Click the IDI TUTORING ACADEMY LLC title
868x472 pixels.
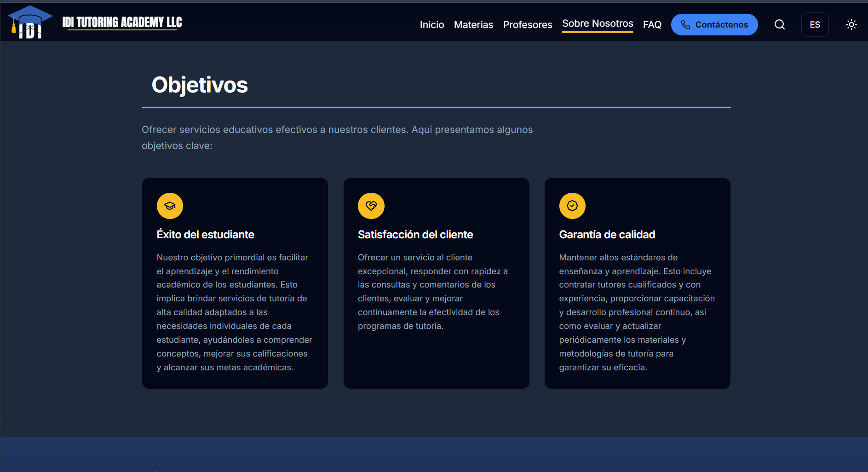pos(122,23)
